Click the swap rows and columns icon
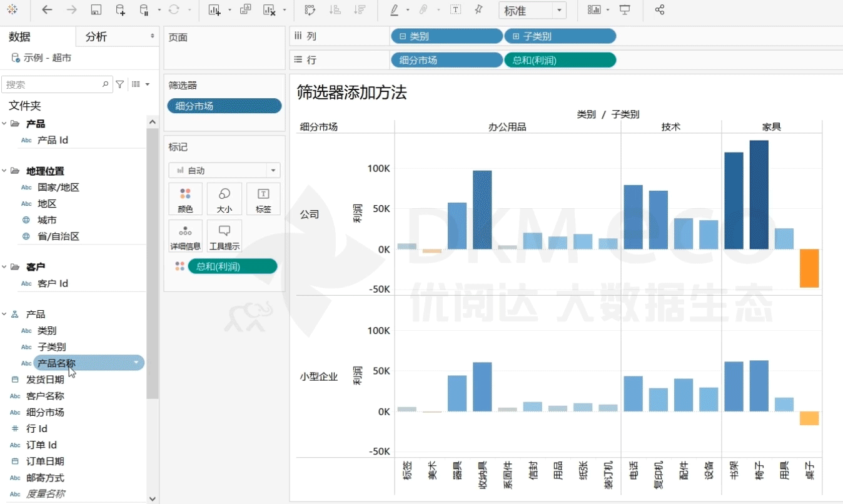843x504 pixels. click(309, 10)
